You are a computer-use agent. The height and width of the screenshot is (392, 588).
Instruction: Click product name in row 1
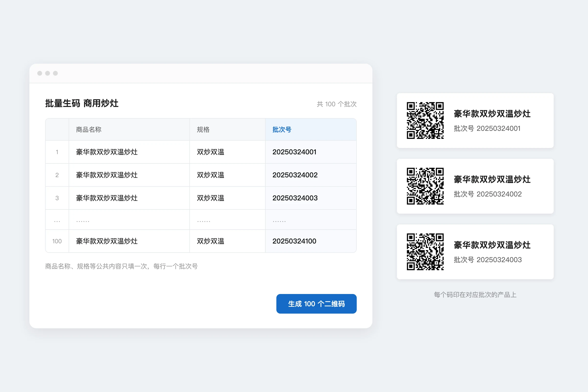107,152
